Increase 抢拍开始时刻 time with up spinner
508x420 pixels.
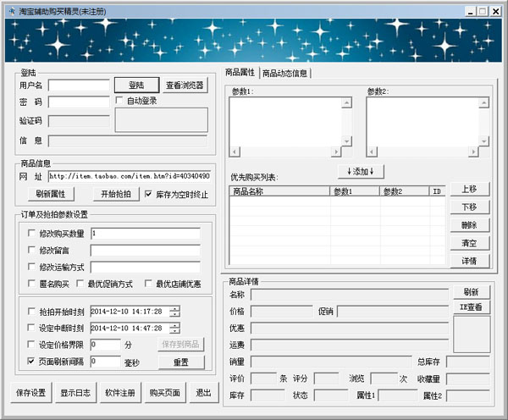(174, 307)
